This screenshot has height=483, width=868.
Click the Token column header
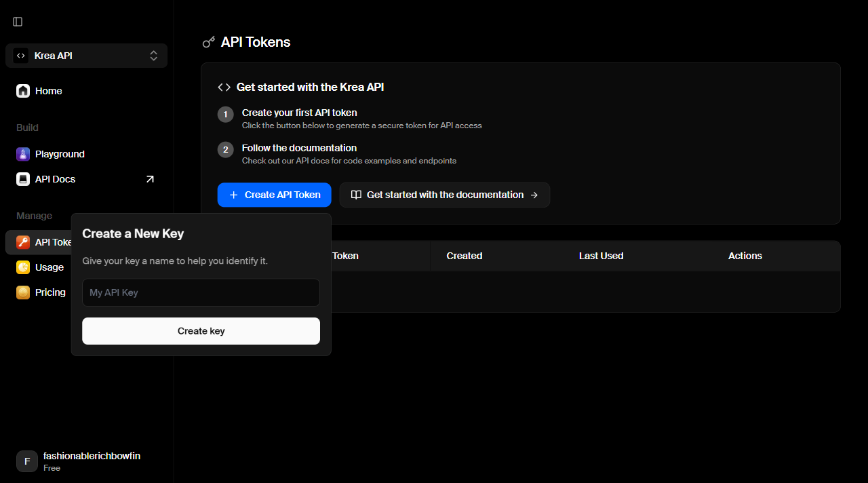(x=345, y=256)
